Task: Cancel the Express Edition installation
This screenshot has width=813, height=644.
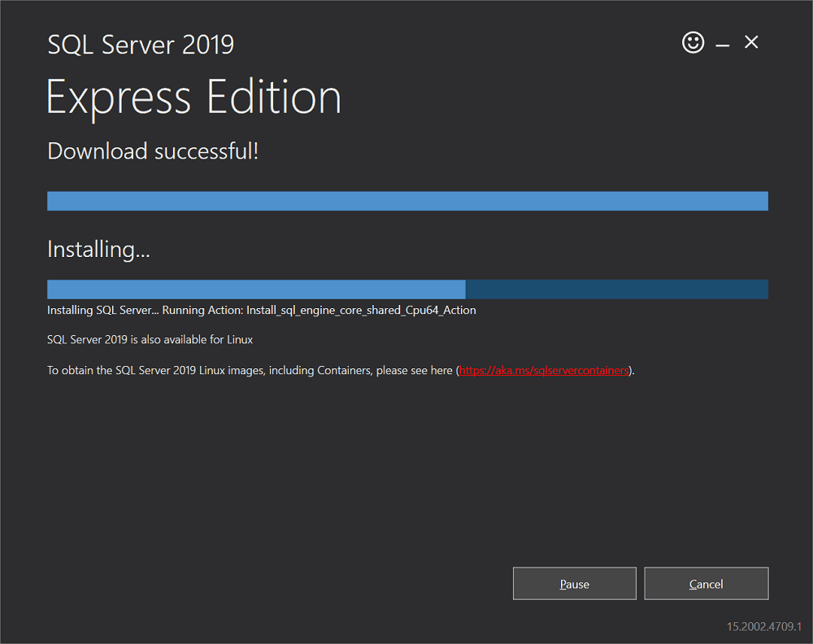Action: pyautogui.click(x=706, y=583)
